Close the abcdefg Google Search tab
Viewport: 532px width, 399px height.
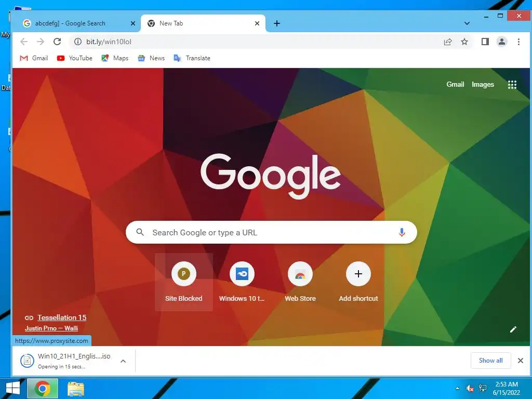click(133, 23)
